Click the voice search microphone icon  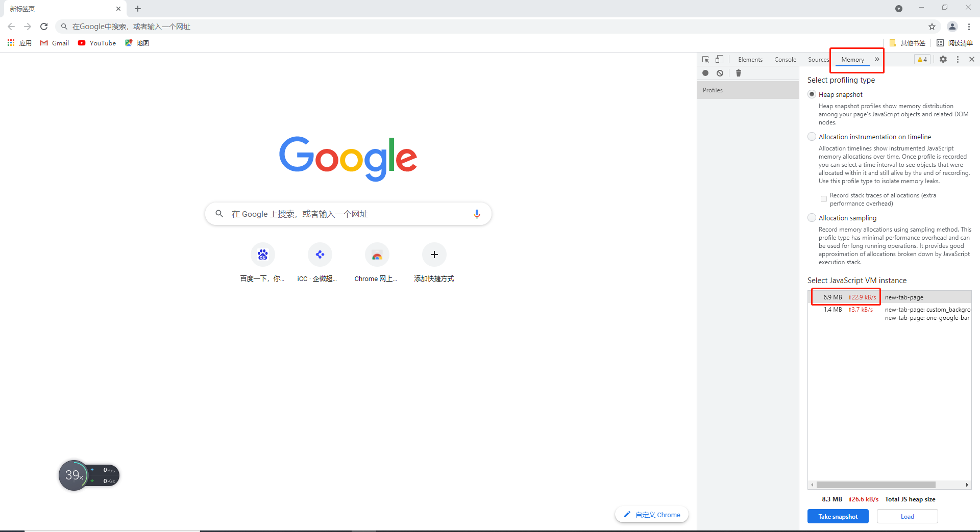coord(477,214)
